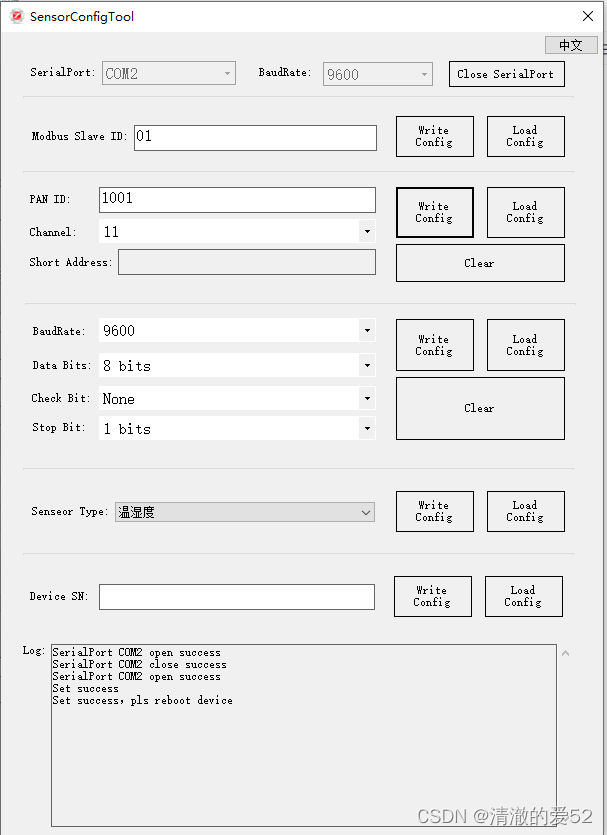Write Config for Modbus Slave ID
Screen dimensions: 607x835
tap(434, 136)
